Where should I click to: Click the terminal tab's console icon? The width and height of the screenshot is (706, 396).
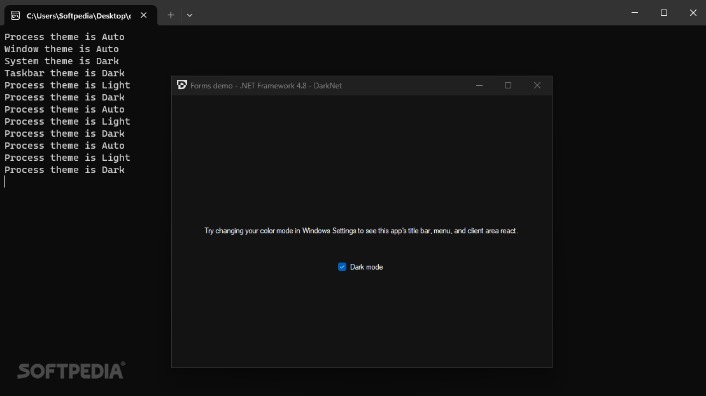15,16
